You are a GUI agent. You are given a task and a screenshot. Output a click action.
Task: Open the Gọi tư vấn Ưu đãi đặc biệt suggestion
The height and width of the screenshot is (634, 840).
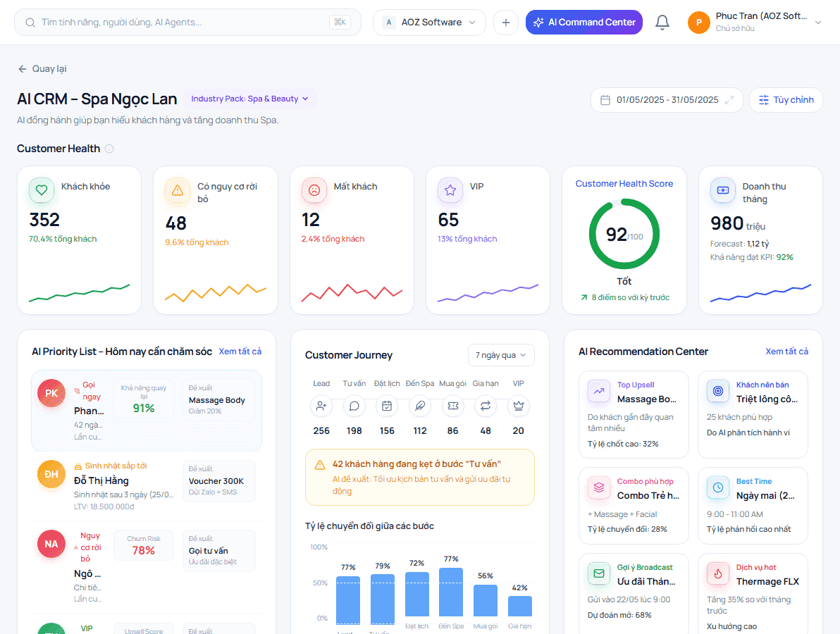(218, 550)
